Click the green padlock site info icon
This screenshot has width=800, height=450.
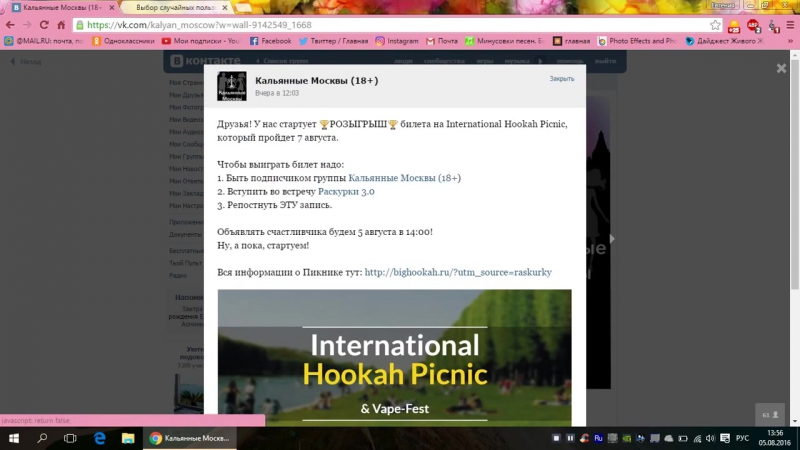point(80,25)
